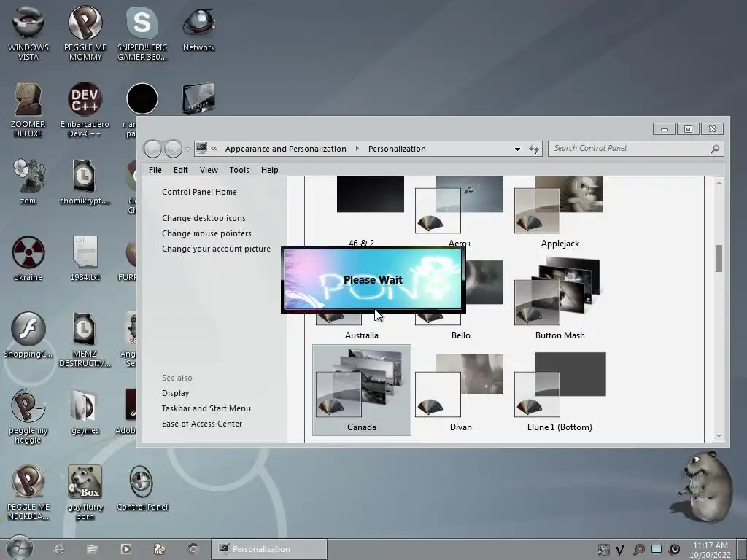Screen dimensions: 747x560
Task: Select the zom flower desktop icon
Action: pyautogui.click(x=28, y=182)
